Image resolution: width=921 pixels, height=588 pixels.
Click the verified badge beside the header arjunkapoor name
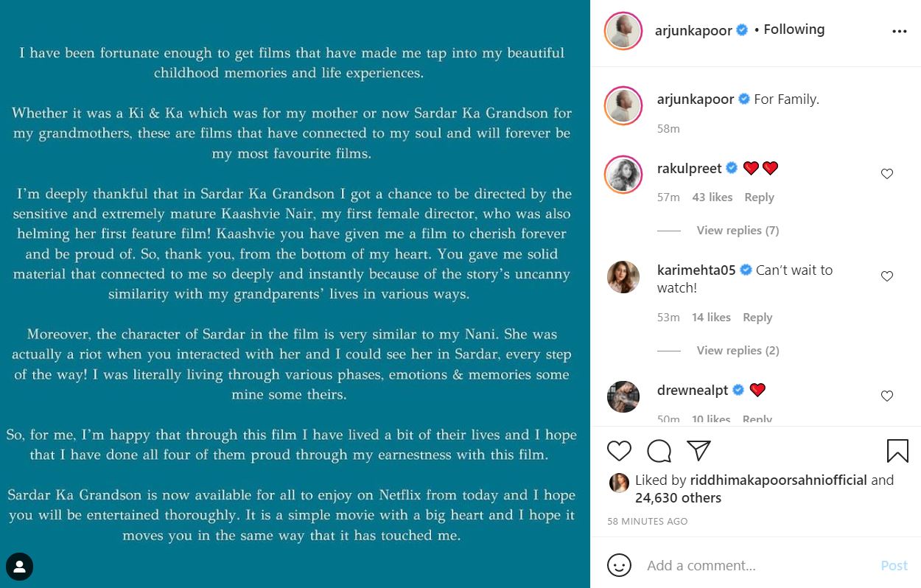[x=742, y=30]
